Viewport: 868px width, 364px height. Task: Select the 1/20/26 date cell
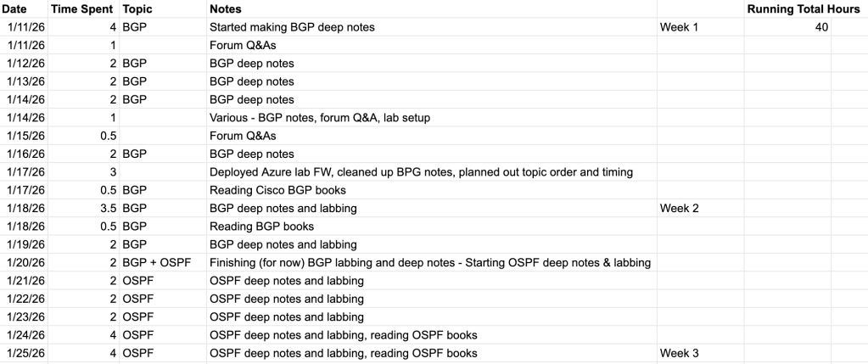point(25,262)
